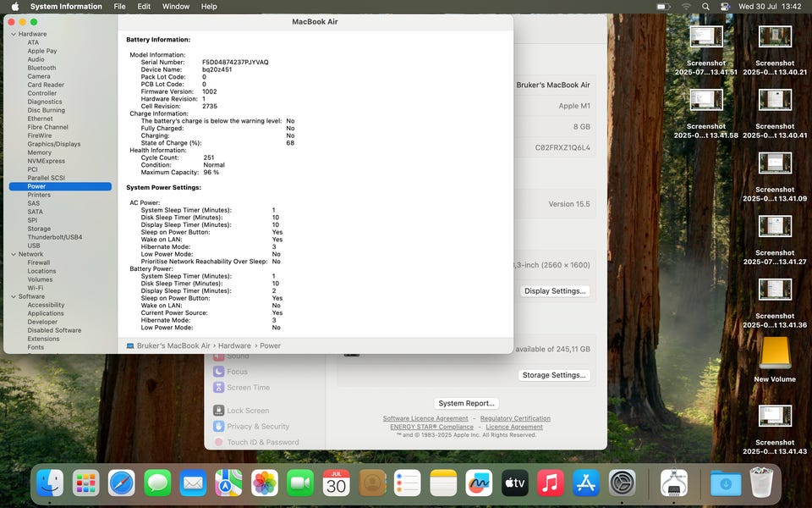
Task: Click the System Report button
Action: pyautogui.click(x=466, y=403)
